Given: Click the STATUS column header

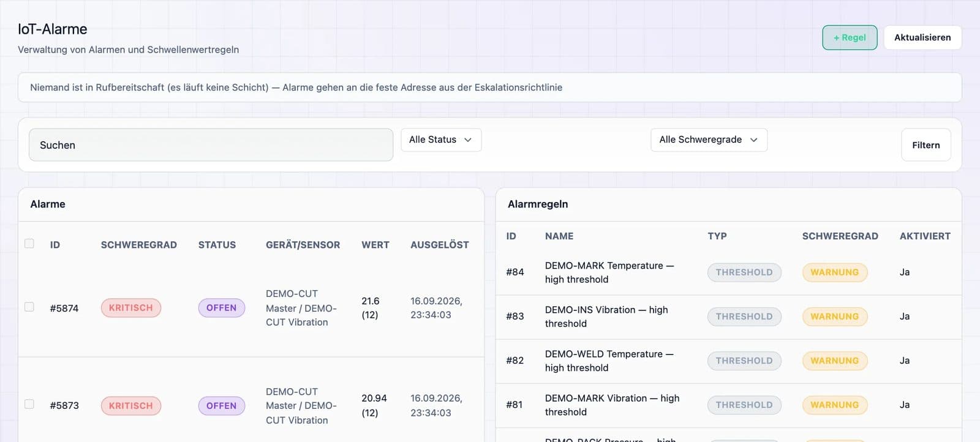Looking at the screenshot, I should tap(217, 245).
